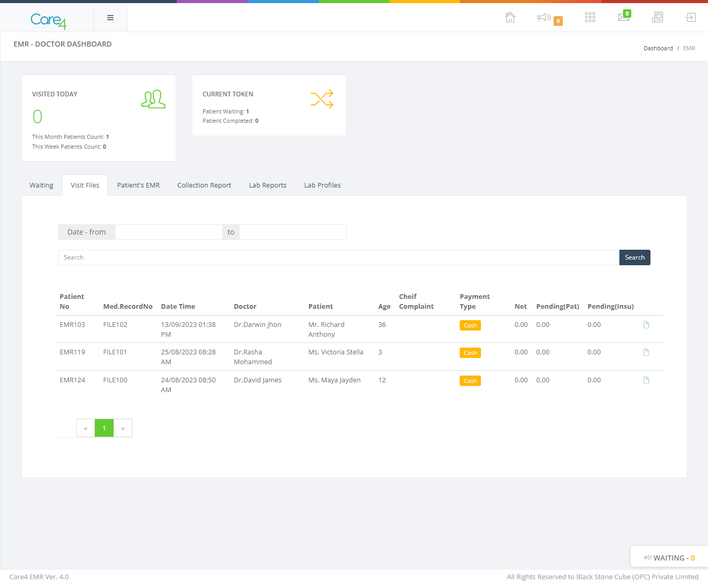Click the Cash badge in EMR103 row
The height and width of the screenshot is (588, 708).
pos(470,325)
